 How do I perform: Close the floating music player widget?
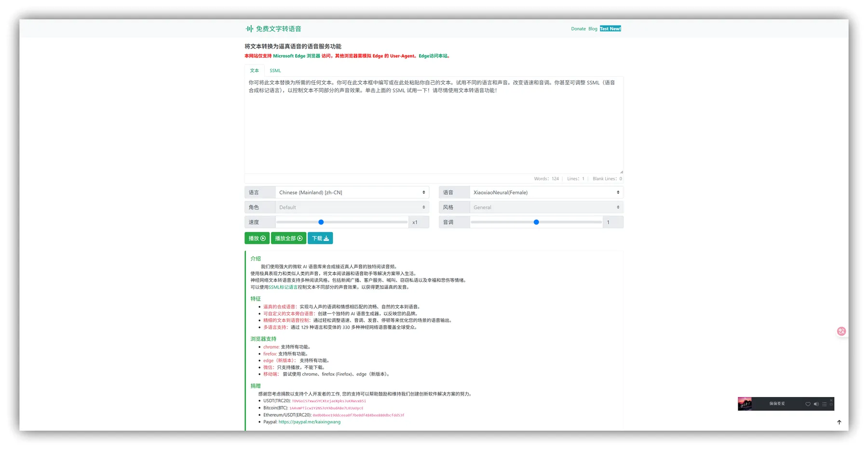[x=831, y=400]
